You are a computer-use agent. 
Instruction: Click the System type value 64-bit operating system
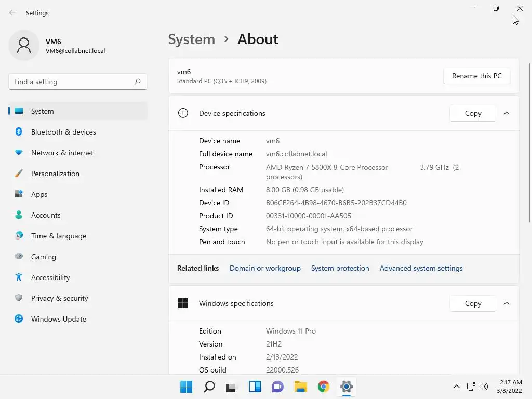coord(339,229)
